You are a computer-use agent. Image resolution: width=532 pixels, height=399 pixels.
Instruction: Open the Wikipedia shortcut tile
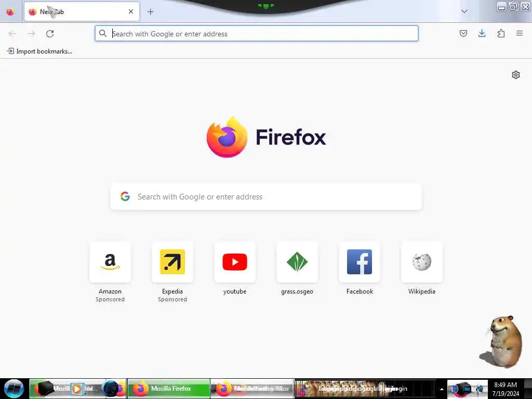click(x=422, y=262)
